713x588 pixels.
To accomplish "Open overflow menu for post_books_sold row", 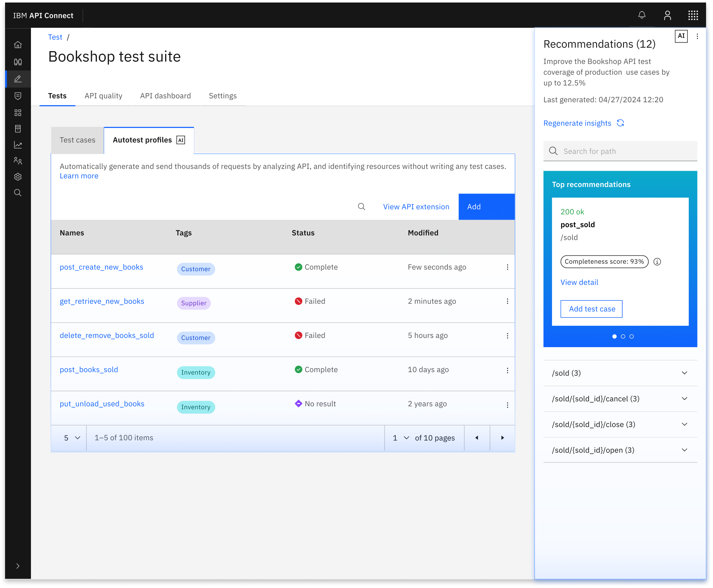I will click(x=507, y=370).
